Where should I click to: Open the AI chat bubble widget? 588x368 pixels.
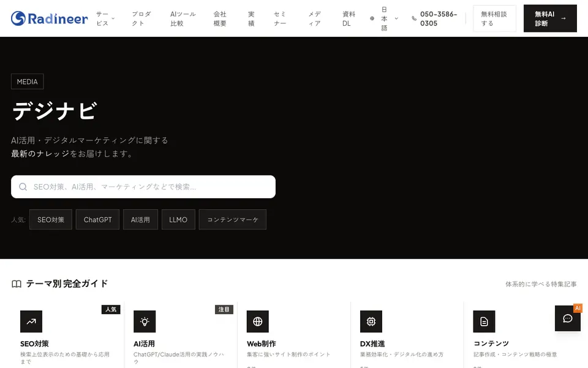(568, 318)
